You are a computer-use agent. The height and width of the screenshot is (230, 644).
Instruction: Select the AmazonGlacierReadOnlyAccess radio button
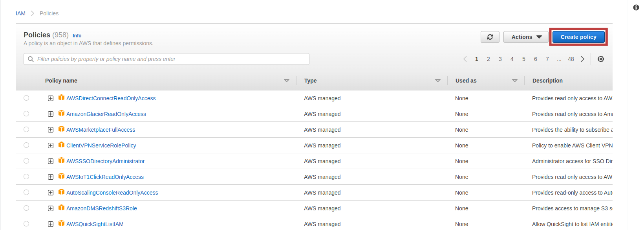(26, 114)
